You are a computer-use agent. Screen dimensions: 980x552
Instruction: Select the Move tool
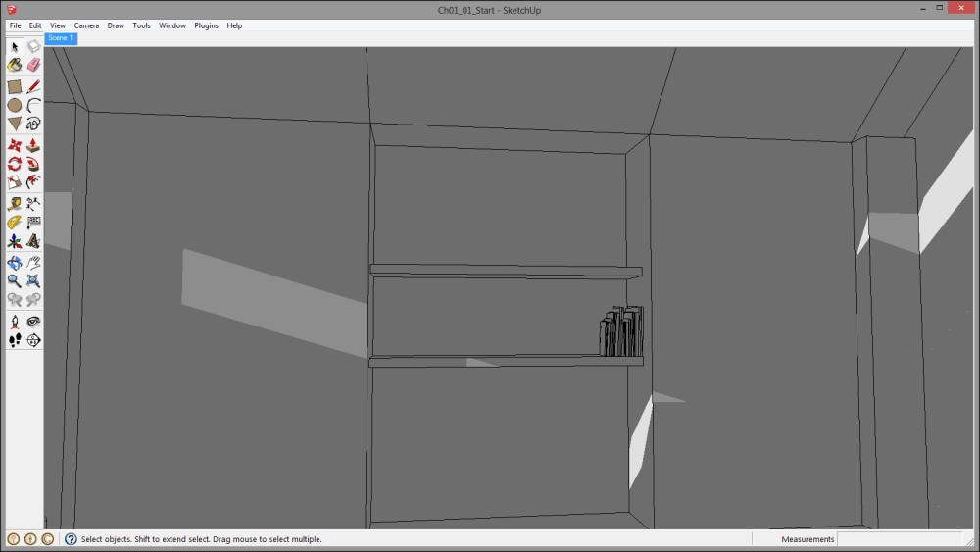pos(15,146)
